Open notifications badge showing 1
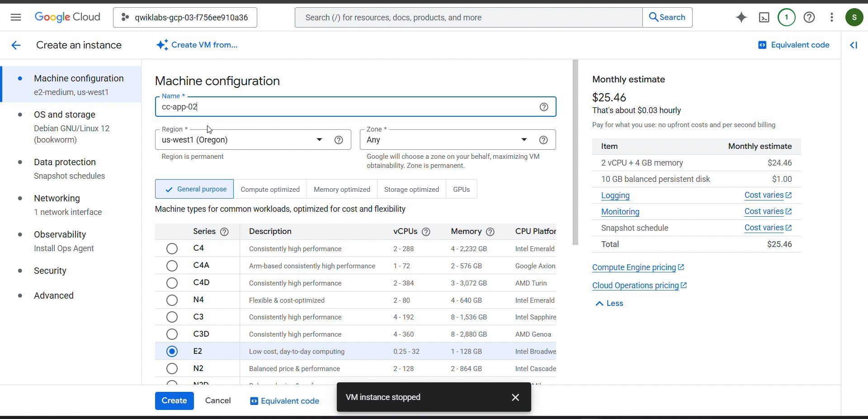Image resolution: width=868 pixels, height=419 pixels. 787,17
